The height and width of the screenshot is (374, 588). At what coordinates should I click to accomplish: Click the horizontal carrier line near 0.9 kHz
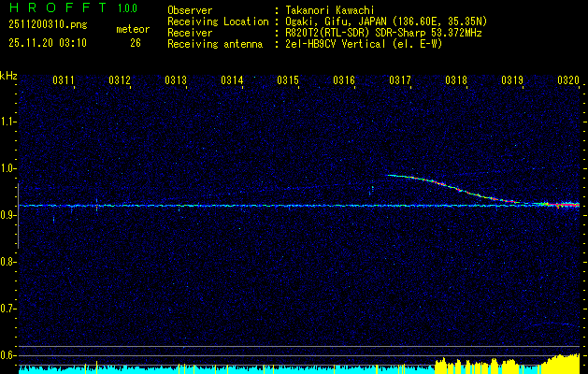(x=234, y=205)
